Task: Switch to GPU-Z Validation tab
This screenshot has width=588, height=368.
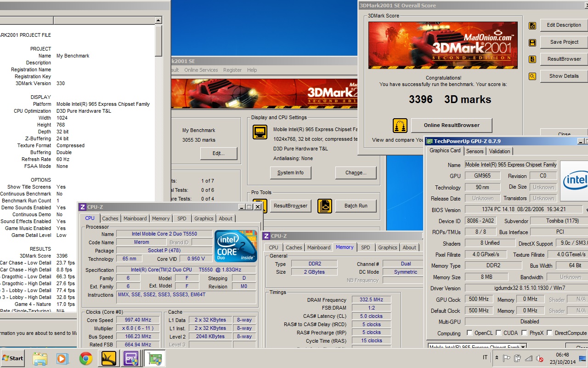Action: point(499,151)
